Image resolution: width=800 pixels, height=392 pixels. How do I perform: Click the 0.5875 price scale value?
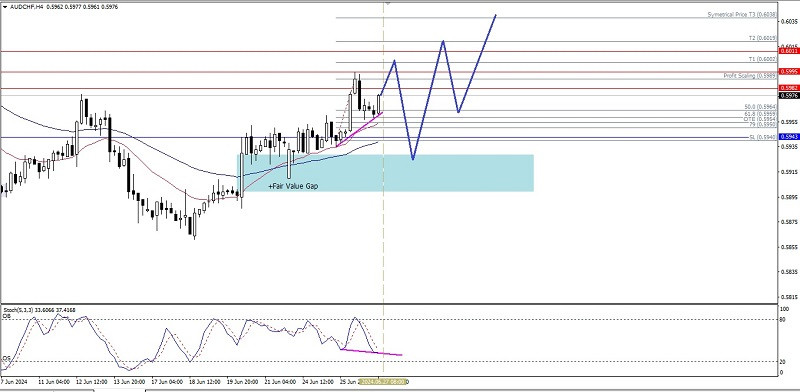(x=788, y=222)
